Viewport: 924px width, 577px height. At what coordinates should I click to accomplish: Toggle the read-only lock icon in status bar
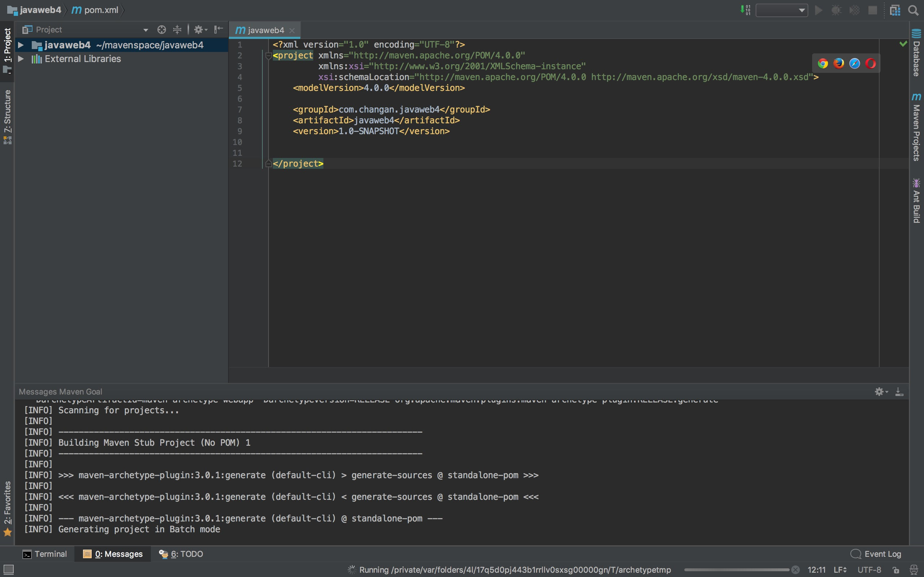pyautogui.click(x=896, y=570)
